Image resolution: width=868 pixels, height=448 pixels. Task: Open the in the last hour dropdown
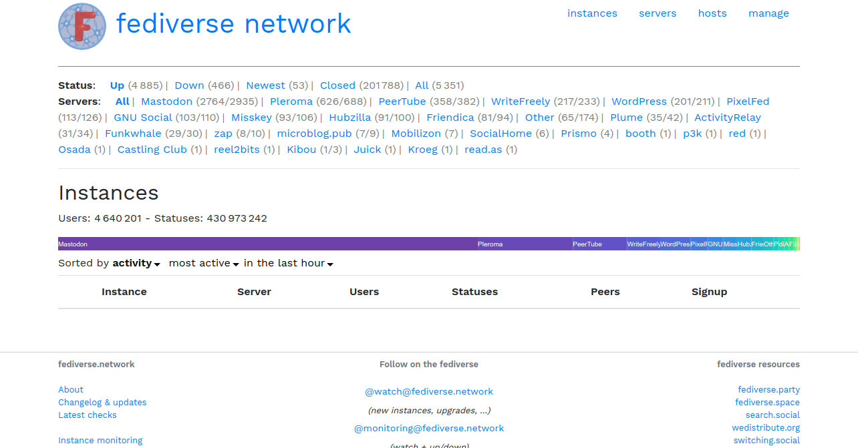coord(288,263)
